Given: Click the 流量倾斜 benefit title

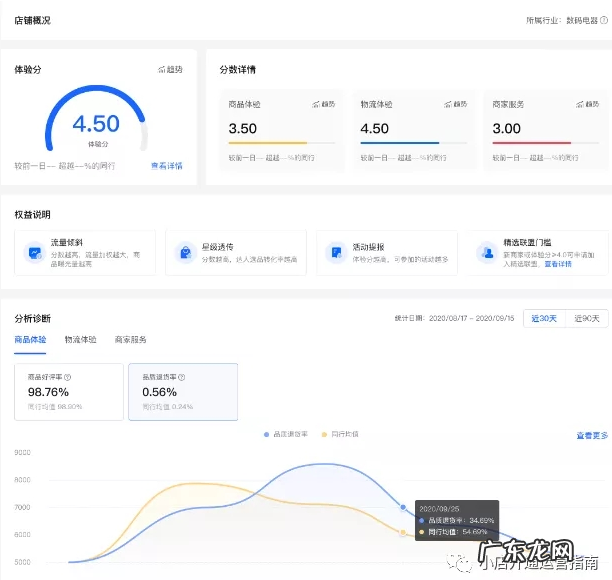Looking at the screenshot, I should coord(67,242).
